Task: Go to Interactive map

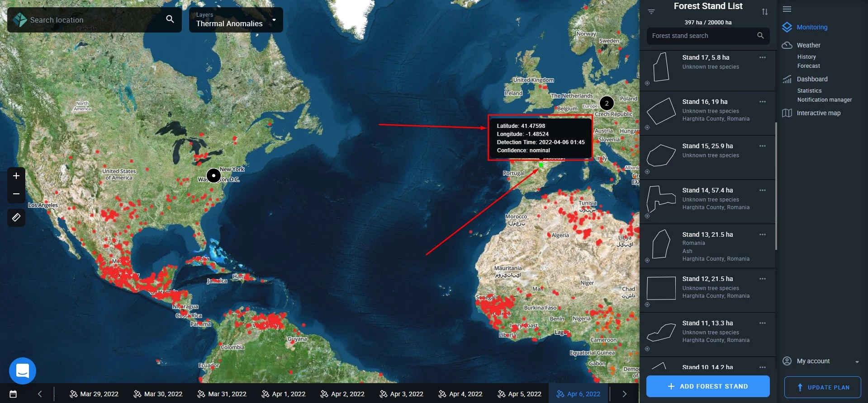Action: point(818,113)
